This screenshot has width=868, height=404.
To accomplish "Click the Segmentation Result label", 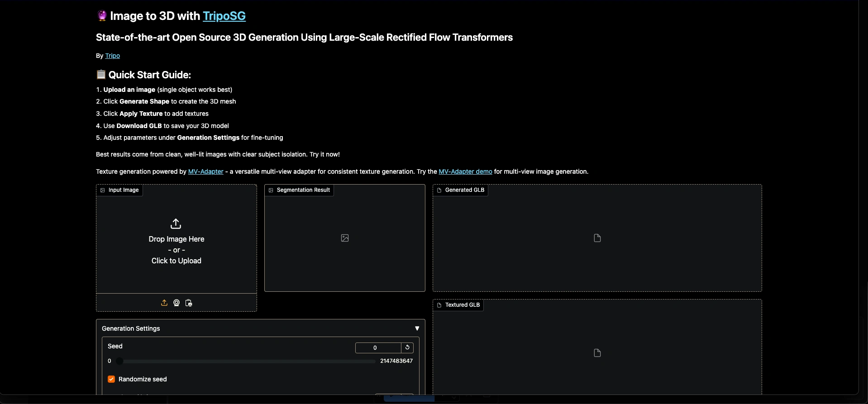I will [x=299, y=190].
